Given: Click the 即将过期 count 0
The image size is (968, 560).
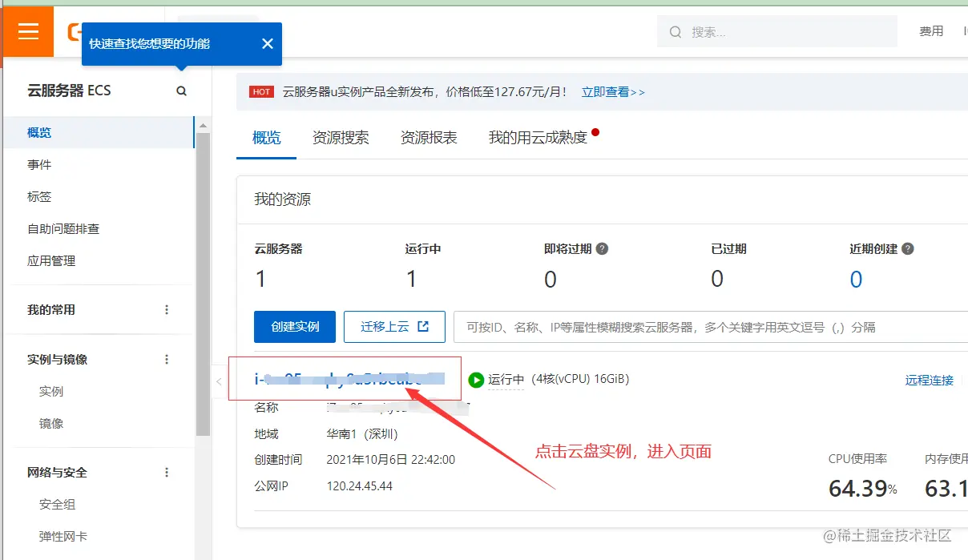Looking at the screenshot, I should tap(551, 279).
